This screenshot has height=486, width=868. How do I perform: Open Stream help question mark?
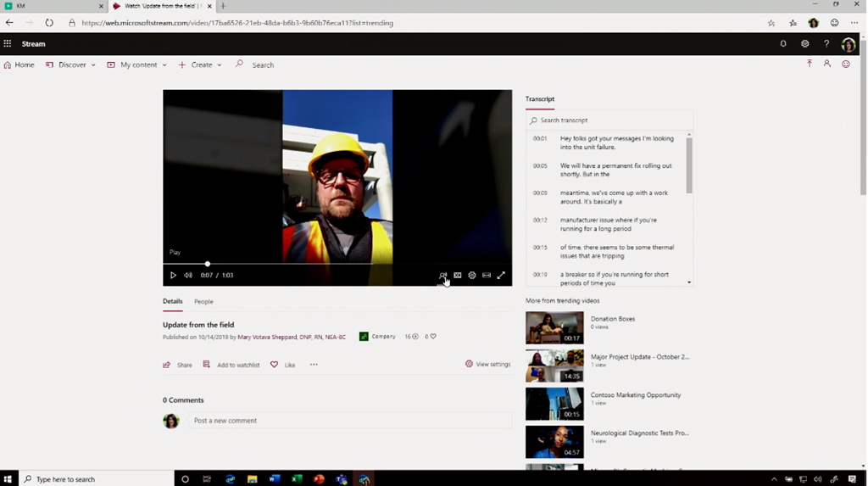[x=826, y=44]
